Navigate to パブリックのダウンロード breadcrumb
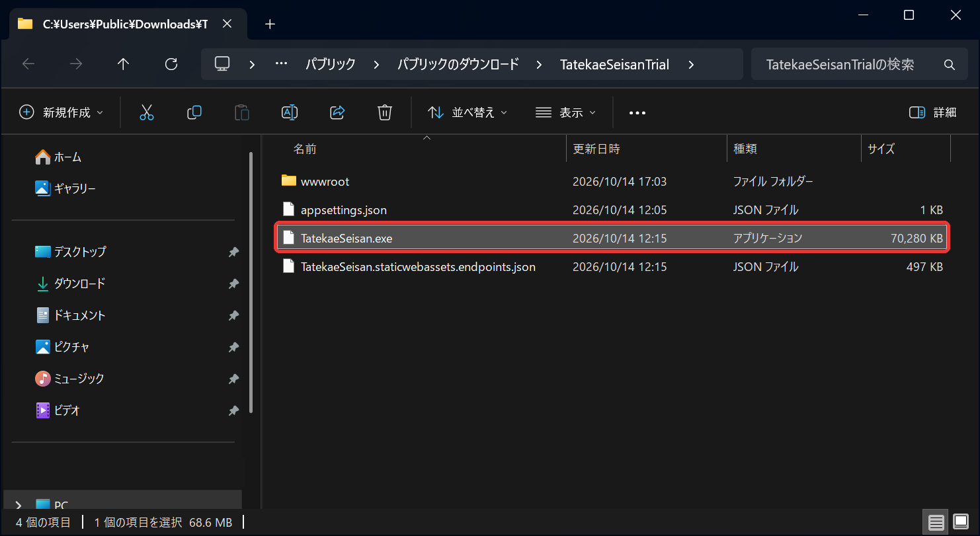 (458, 64)
